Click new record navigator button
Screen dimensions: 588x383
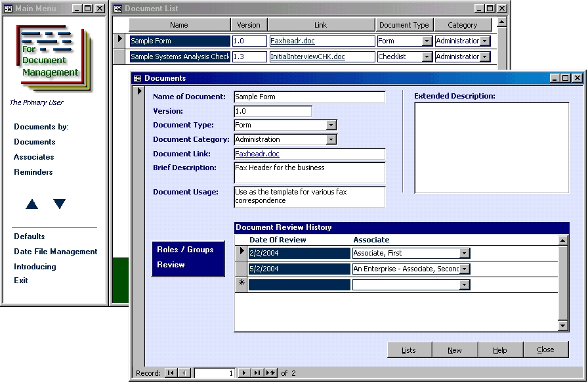(x=271, y=373)
